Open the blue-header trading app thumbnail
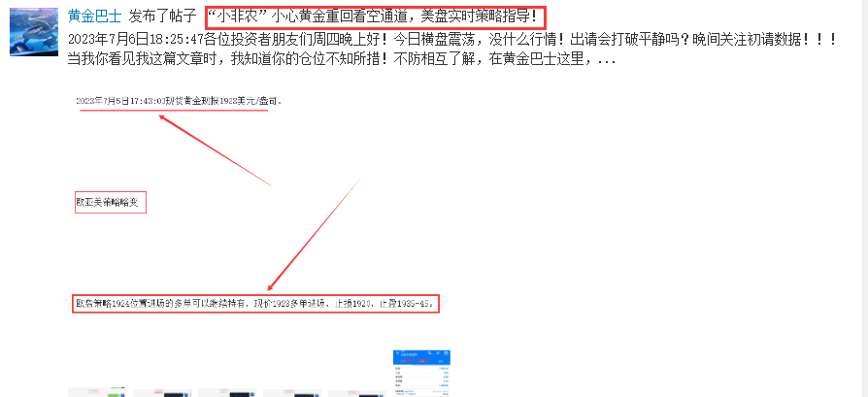Image resolution: width=868 pixels, height=397 pixels. (421, 373)
